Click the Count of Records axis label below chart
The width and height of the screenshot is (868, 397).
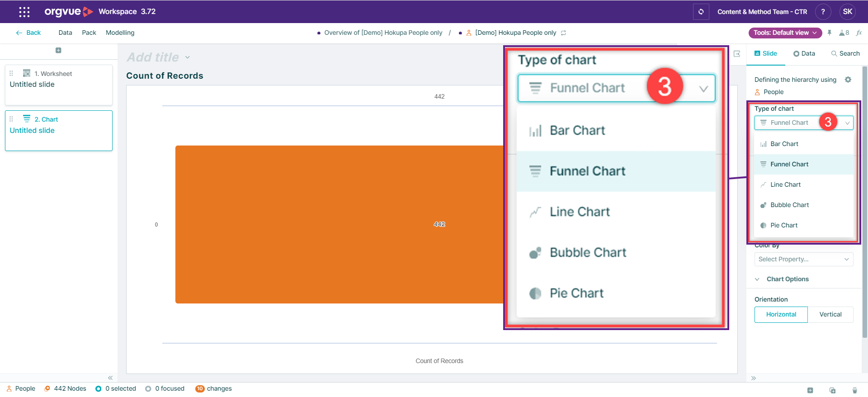pyautogui.click(x=439, y=361)
